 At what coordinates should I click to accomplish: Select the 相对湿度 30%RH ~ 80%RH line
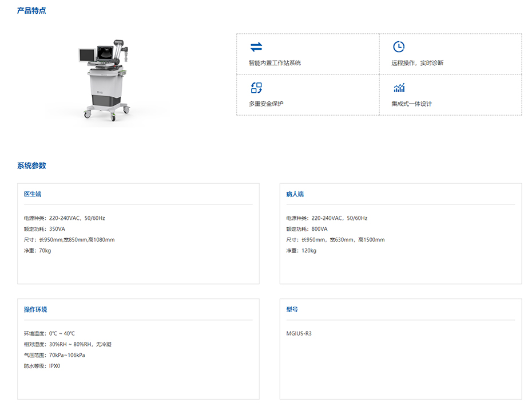(68, 345)
